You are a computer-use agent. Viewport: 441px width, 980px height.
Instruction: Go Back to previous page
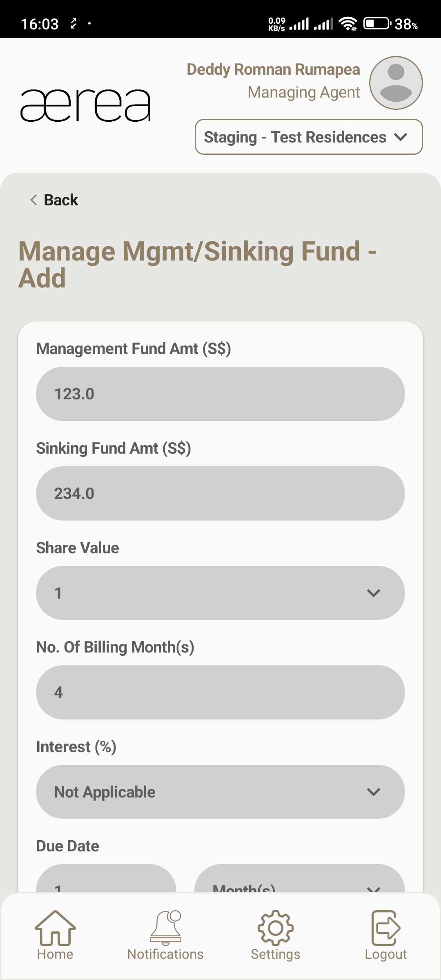pyautogui.click(x=54, y=200)
